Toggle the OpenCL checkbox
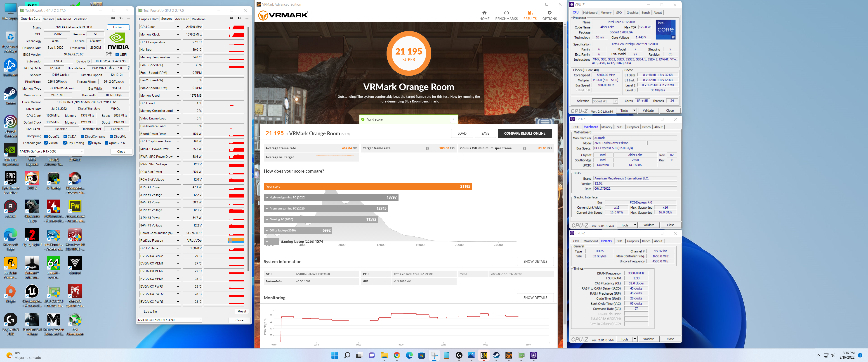Image resolution: width=868 pixels, height=362 pixels. 46,137
